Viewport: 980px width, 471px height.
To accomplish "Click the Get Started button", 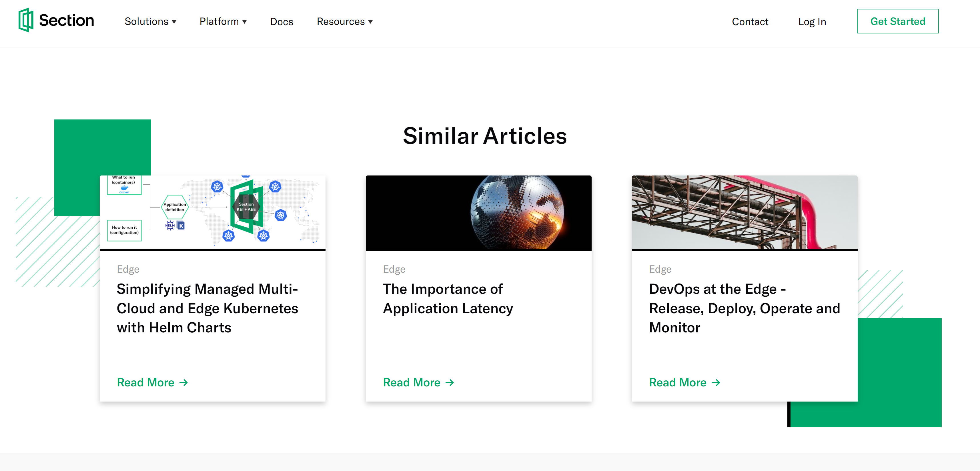I will 897,21.
